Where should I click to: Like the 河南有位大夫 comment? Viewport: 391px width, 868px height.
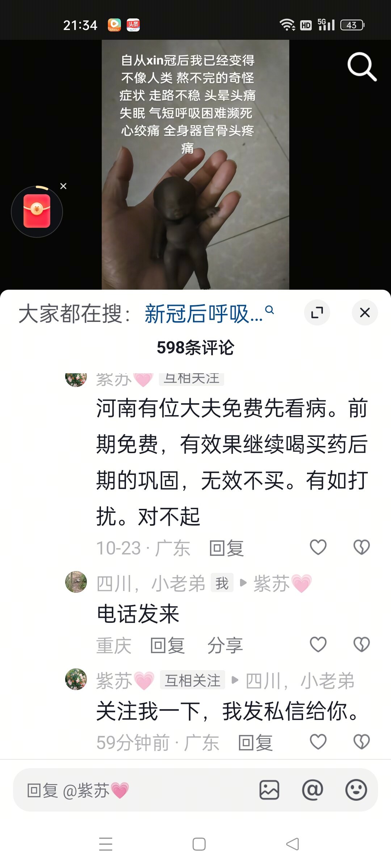(x=318, y=547)
